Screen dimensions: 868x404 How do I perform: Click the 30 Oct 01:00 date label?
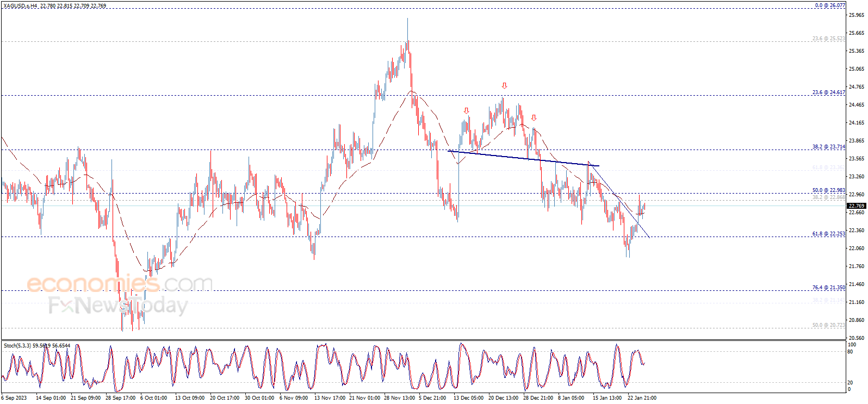pyautogui.click(x=259, y=398)
